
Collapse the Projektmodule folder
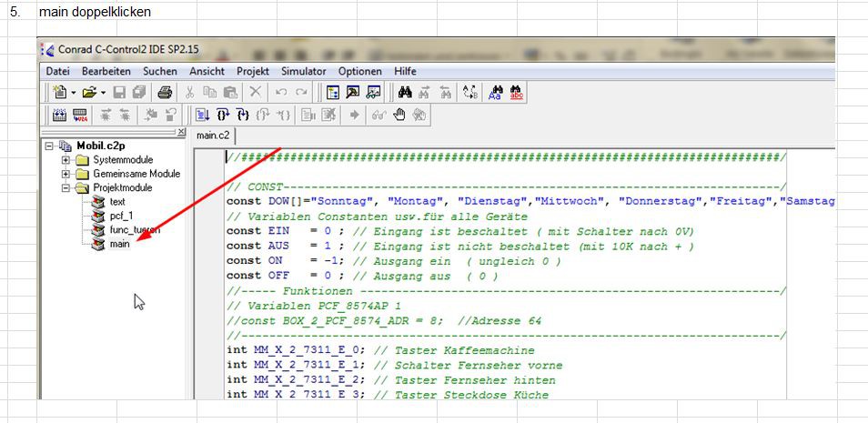tap(66, 187)
